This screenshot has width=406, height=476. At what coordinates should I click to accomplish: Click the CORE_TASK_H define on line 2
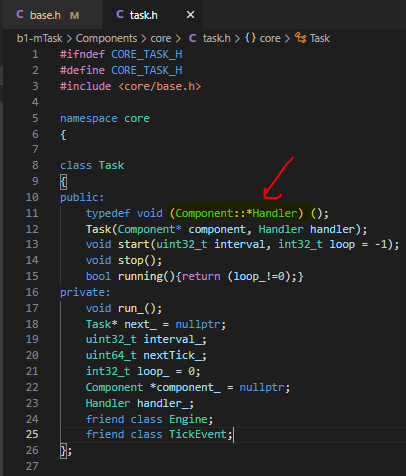pos(147,70)
